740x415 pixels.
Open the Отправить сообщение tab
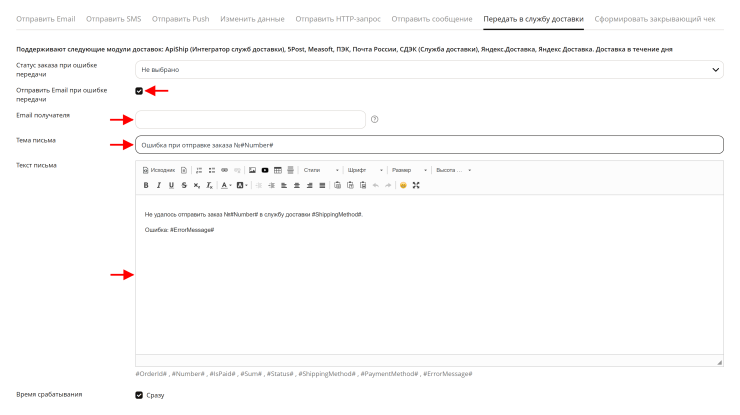tap(432, 19)
